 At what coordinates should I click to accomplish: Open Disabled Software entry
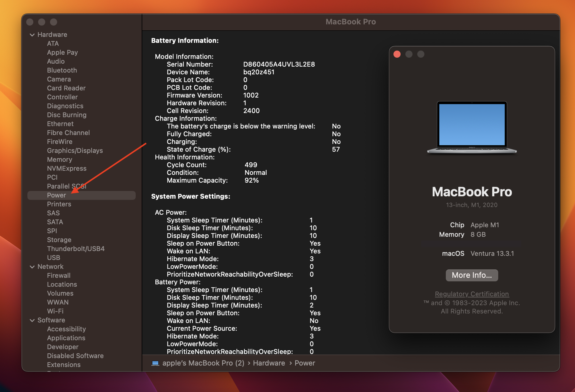tap(75, 356)
